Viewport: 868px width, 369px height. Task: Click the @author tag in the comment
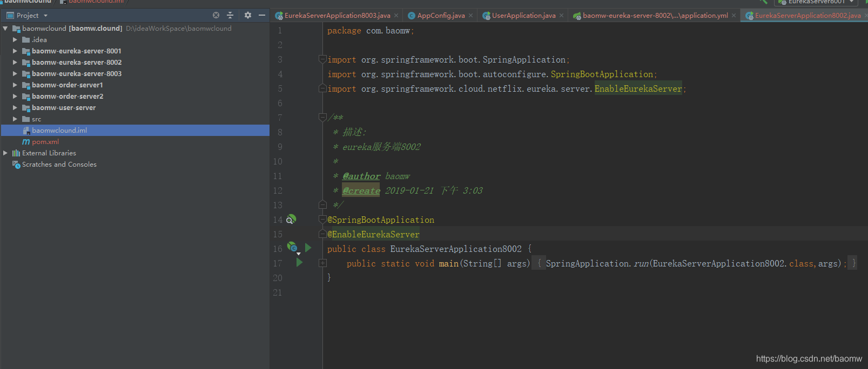tap(361, 176)
